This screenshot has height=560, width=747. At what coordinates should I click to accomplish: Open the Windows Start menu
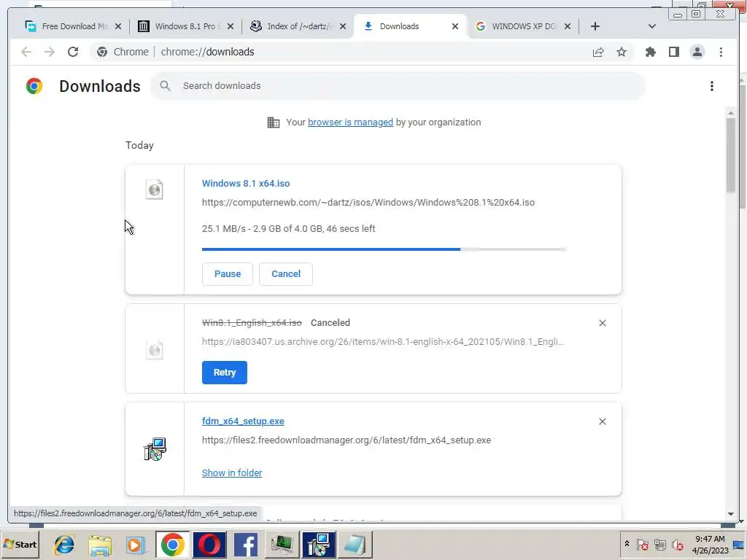[20, 544]
